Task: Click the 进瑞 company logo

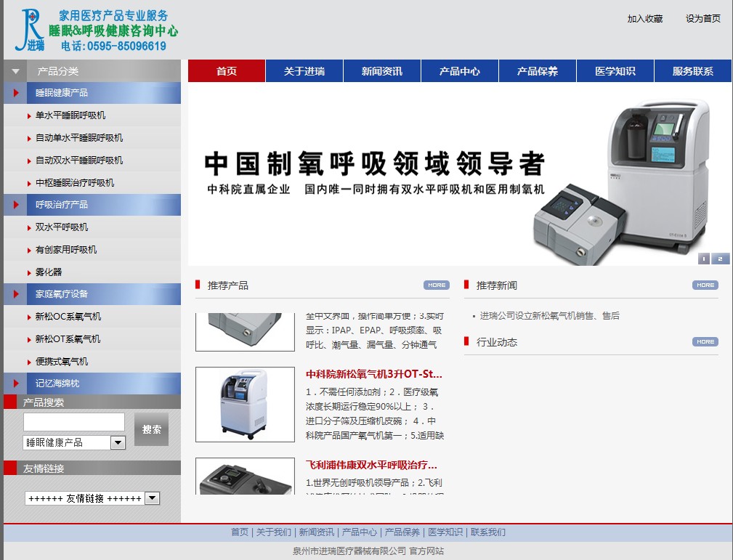Action: (x=30, y=31)
